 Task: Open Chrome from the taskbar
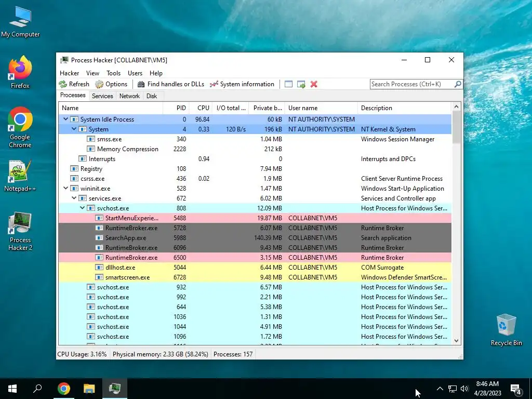point(63,389)
